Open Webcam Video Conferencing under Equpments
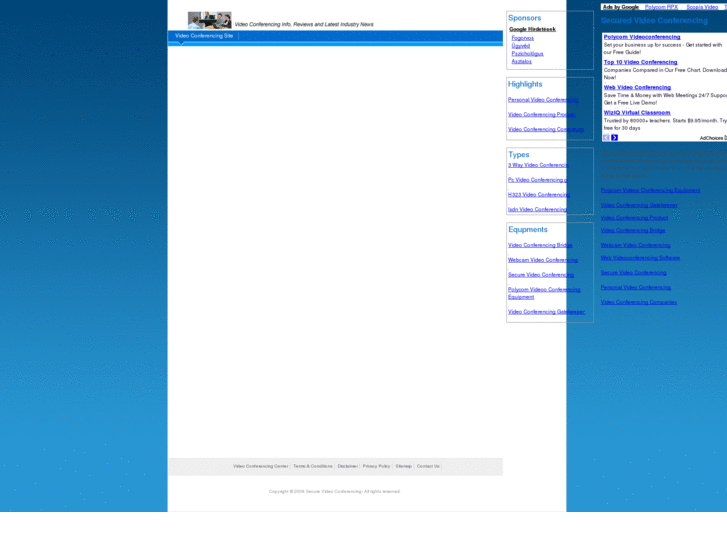The height and width of the screenshot is (545, 727). coord(543,260)
